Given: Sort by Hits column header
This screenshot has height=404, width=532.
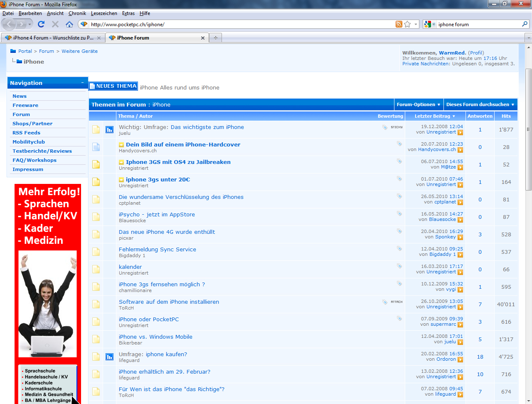Looking at the screenshot, I should 506,116.
